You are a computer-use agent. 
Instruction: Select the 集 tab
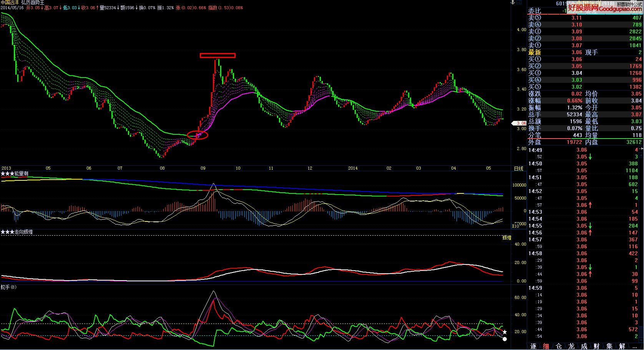pyautogui.click(x=609, y=346)
